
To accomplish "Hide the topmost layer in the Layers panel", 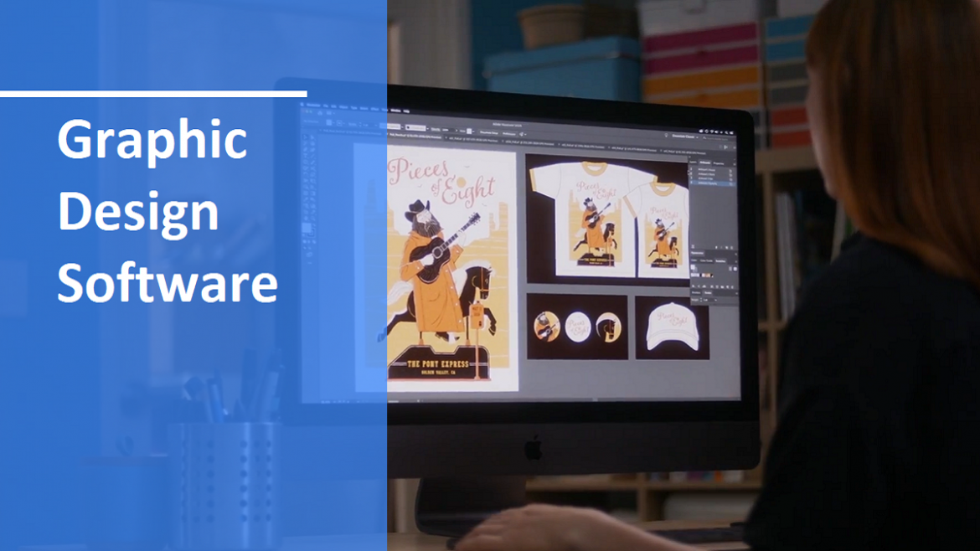I will tap(690, 170).
